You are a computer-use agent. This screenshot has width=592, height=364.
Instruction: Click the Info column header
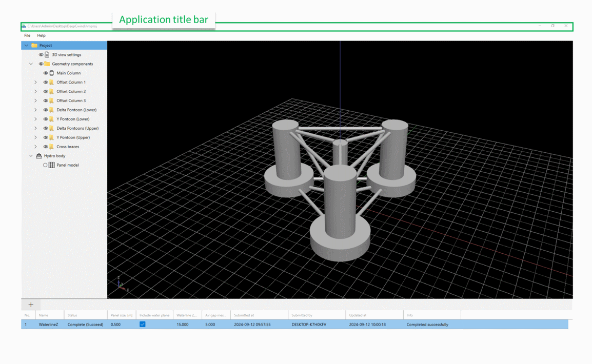click(432, 315)
